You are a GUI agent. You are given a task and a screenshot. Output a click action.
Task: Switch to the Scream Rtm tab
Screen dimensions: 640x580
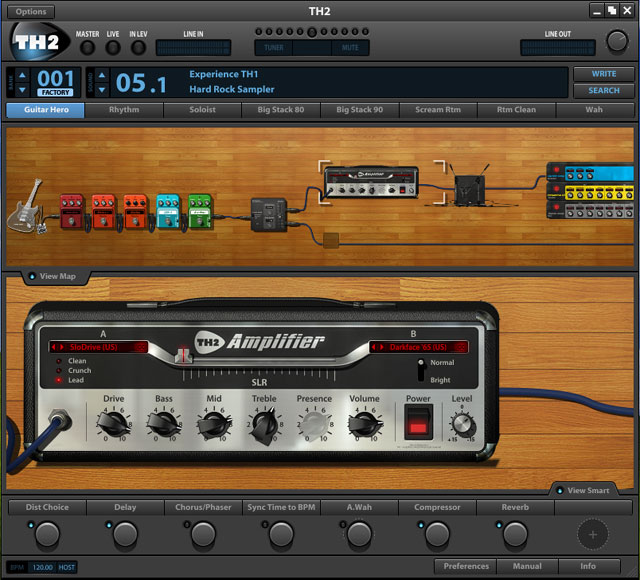click(438, 110)
